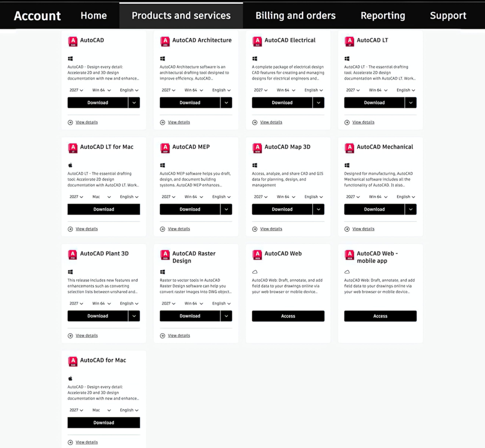485x448 pixels.
Task: Click the AutoCAD LT product icon
Action: 349,41
